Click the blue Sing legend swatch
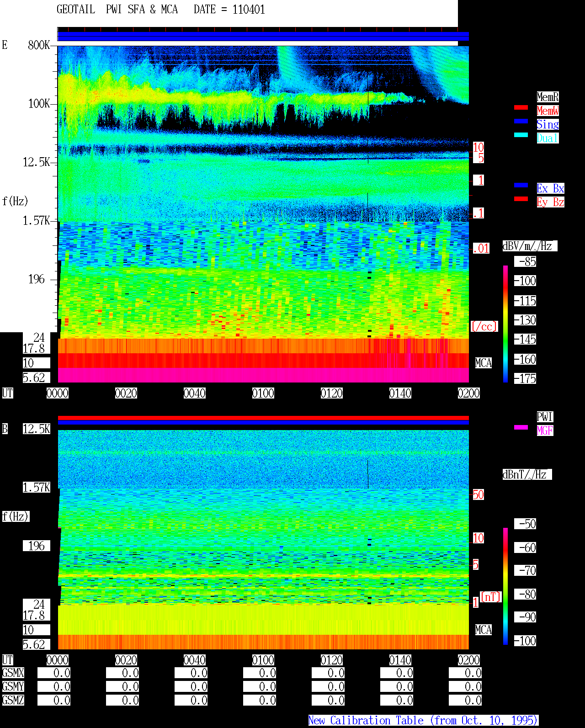Viewport: 585px width, 728px height. (x=521, y=121)
